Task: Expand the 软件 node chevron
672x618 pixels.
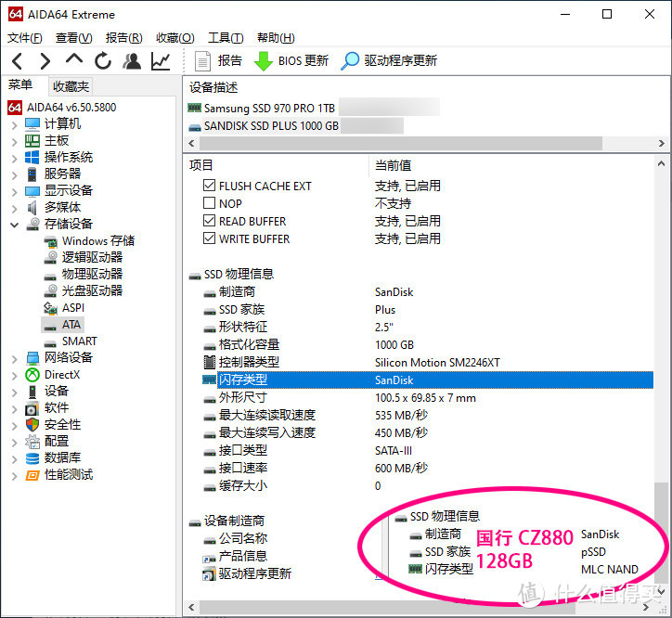Action: 15,409
